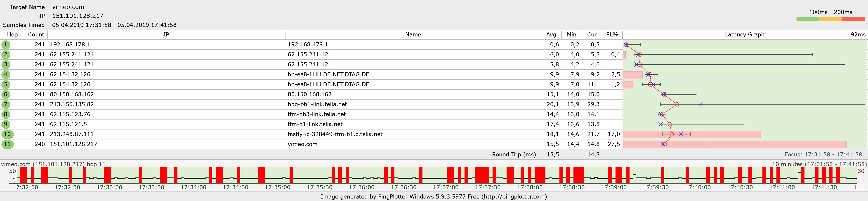
Task: Select IP 62.115.121.5 cell
Action: tap(68, 124)
